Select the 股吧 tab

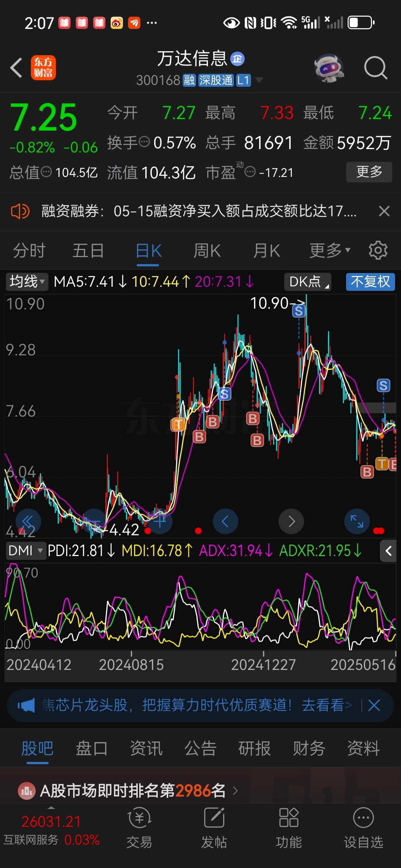coord(37,748)
